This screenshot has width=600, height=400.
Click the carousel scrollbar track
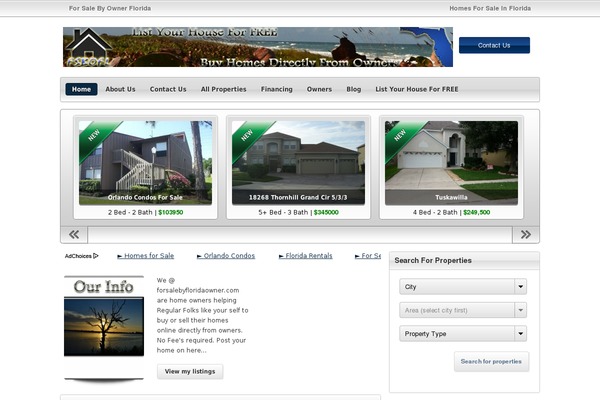click(x=300, y=234)
